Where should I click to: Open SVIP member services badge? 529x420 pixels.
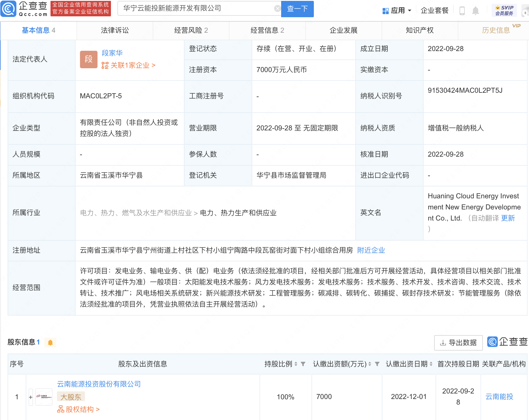504,10
